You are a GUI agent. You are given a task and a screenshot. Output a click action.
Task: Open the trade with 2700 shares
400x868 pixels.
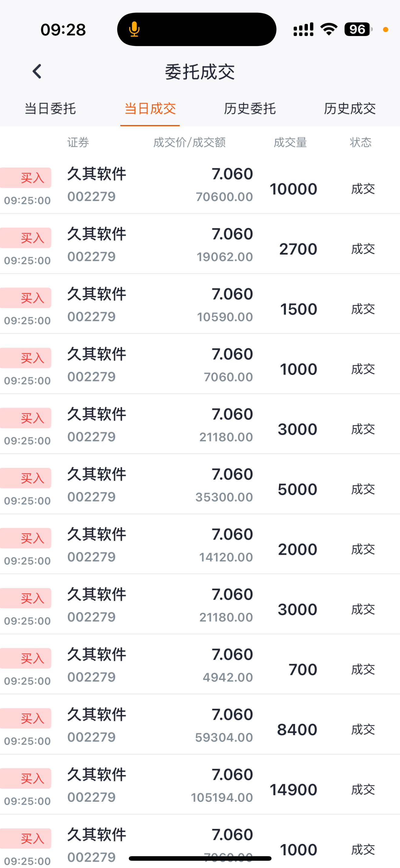200,244
